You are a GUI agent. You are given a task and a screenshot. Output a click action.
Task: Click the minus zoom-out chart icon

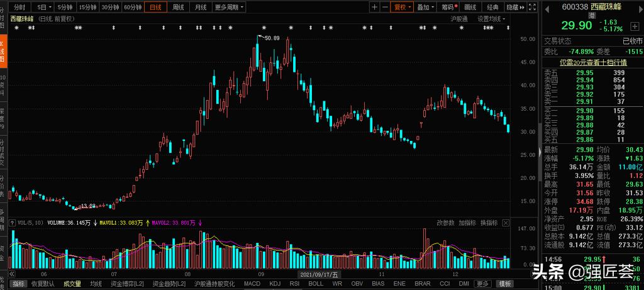(x=384, y=8)
